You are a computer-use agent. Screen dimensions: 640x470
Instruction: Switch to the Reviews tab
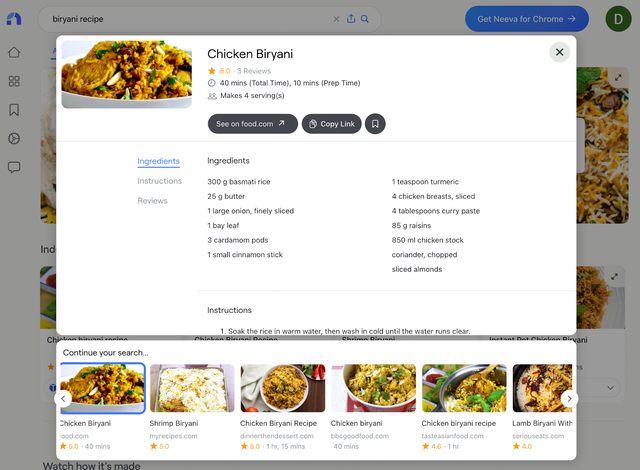click(x=152, y=201)
